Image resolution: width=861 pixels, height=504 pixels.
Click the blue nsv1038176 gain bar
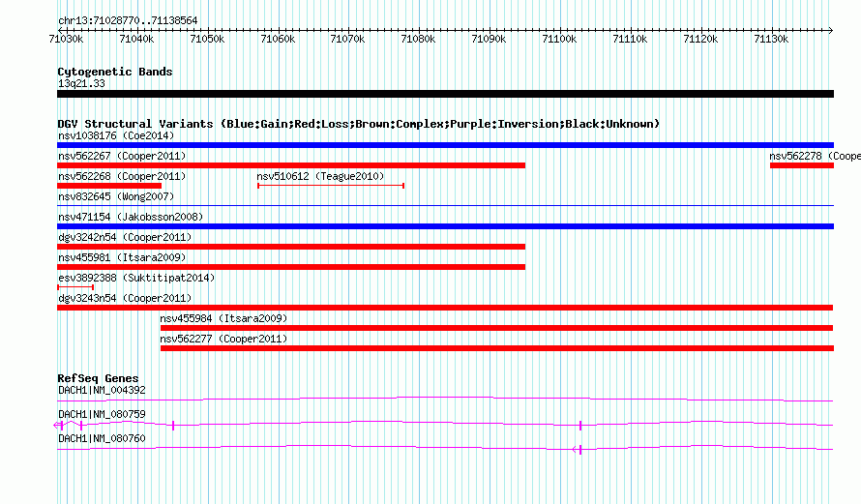445,145
